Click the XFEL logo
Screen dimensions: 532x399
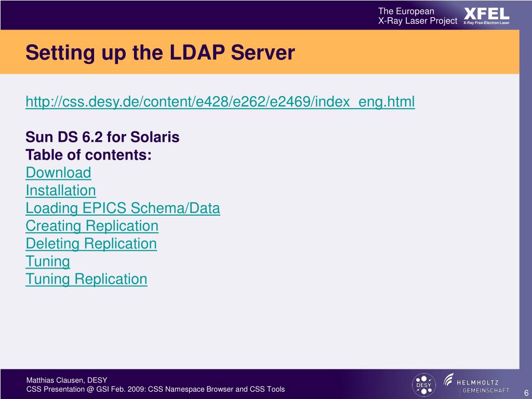pyautogui.click(x=486, y=16)
